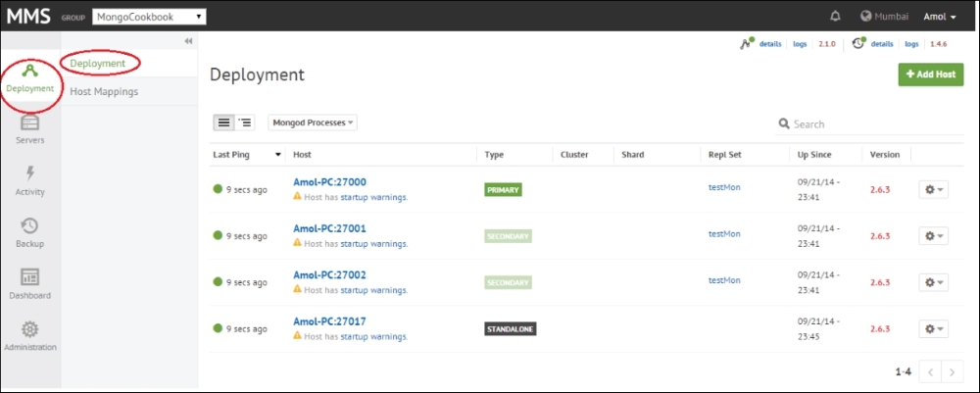Click the globe icon beside Mumbai

coord(865,17)
